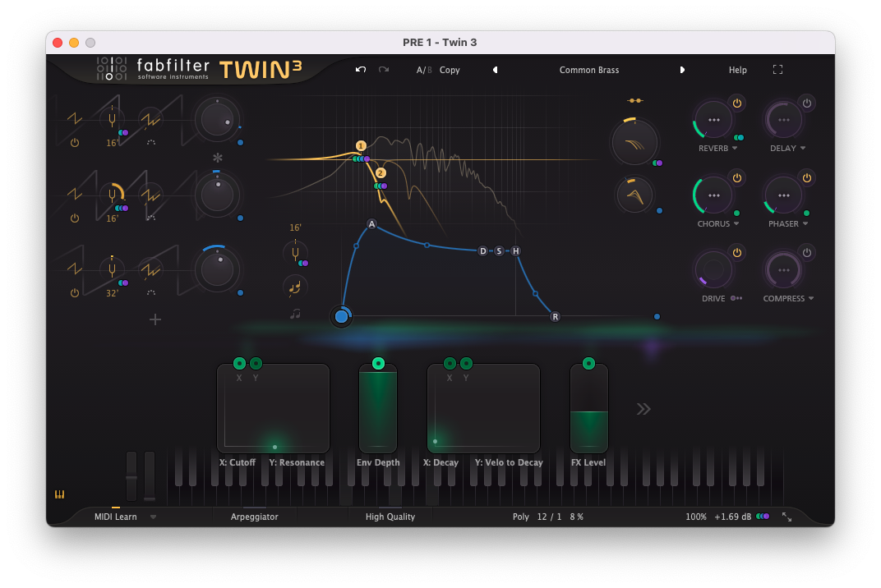Open the Help menu
Image resolution: width=881 pixels, height=588 pixels.
737,70
